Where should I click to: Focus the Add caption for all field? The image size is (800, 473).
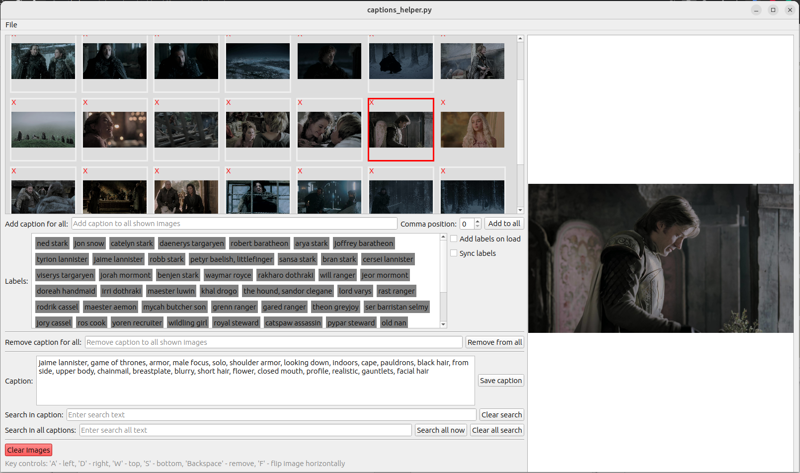point(234,223)
